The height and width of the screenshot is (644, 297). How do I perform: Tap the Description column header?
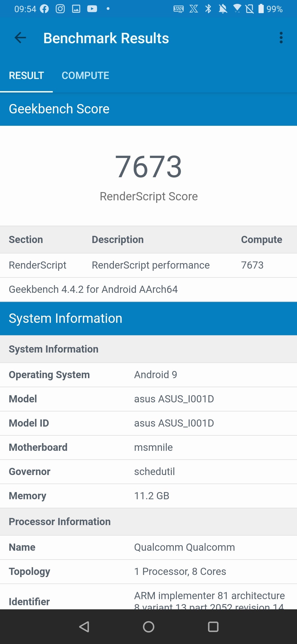[118, 239]
